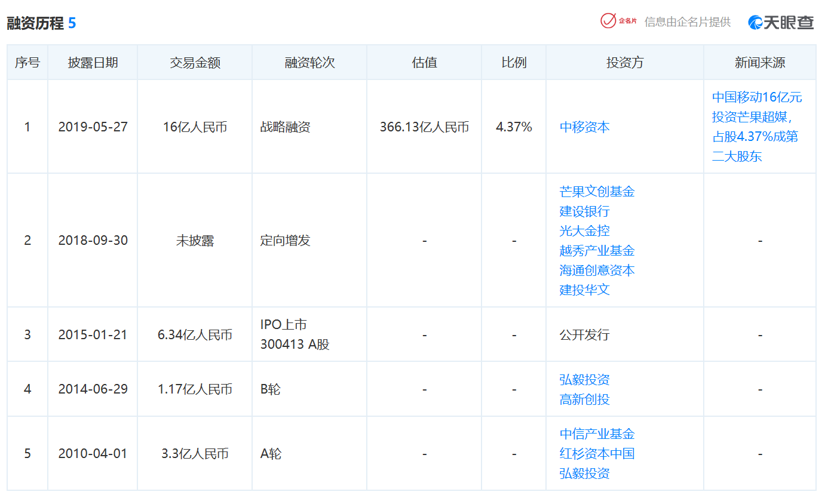Screen dimensions: 828x504
Task: Open 红杉资本中国 investor link
Action: [597, 454]
